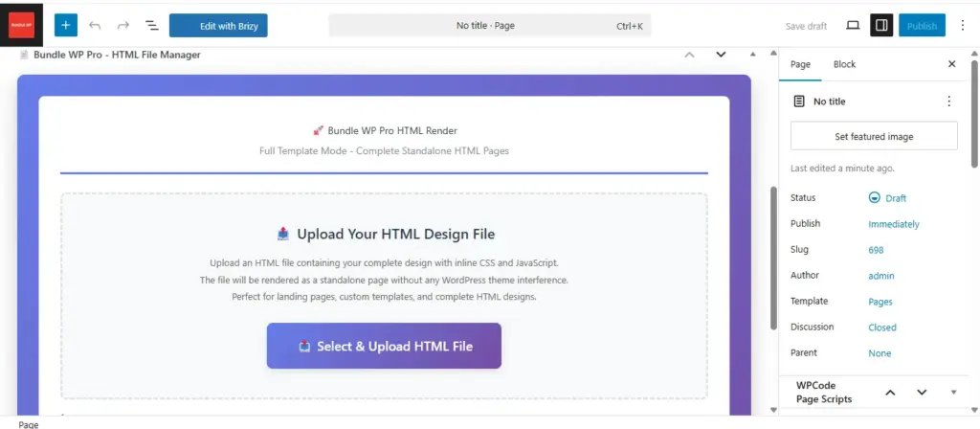Click the Full Template Mode subtitle text
Screen dimensions: 980x429
click(384, 151)
